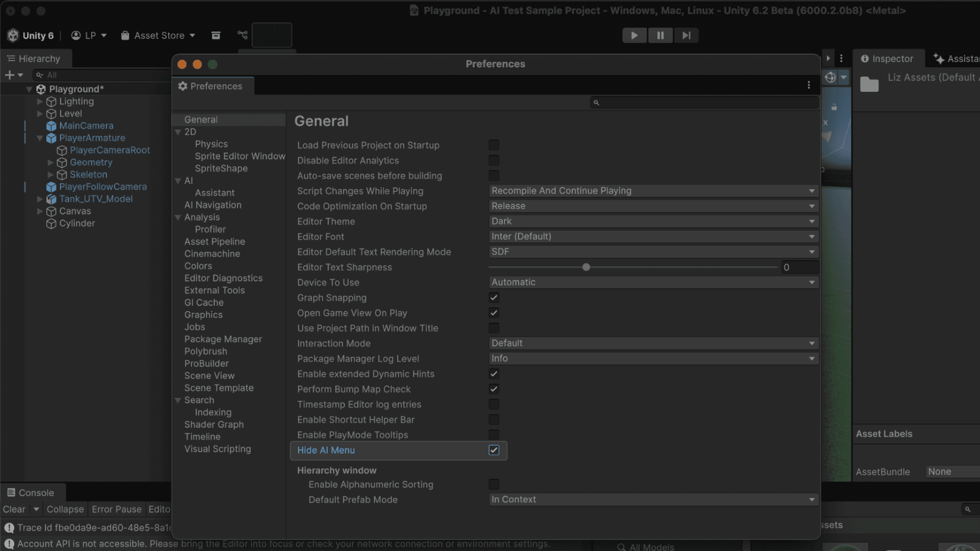The width and height of the screenshot is (980, 551).
Task: Click the Assistant sparkle icon
Action: click(x=940, y=59)
